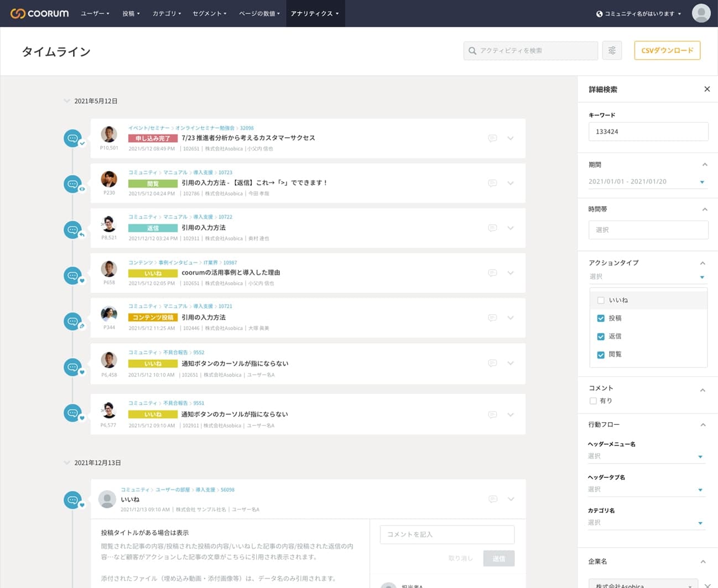Open the 期間 date range dropdown
Screen dimensions: 718x588
(x=647, y=181)
